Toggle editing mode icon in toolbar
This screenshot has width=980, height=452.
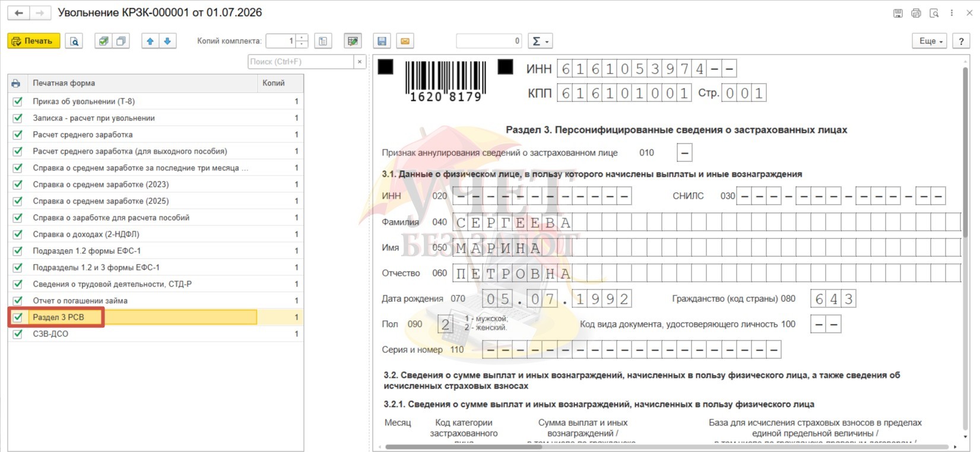click(353, 41)
